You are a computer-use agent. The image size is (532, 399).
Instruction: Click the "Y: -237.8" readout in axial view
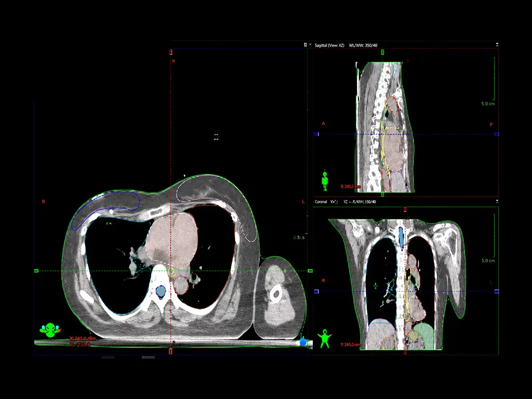coord(80,344)
